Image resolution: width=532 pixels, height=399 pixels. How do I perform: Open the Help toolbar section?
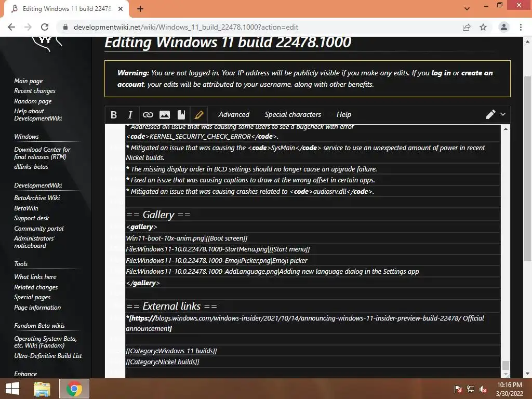coord(344,114)
